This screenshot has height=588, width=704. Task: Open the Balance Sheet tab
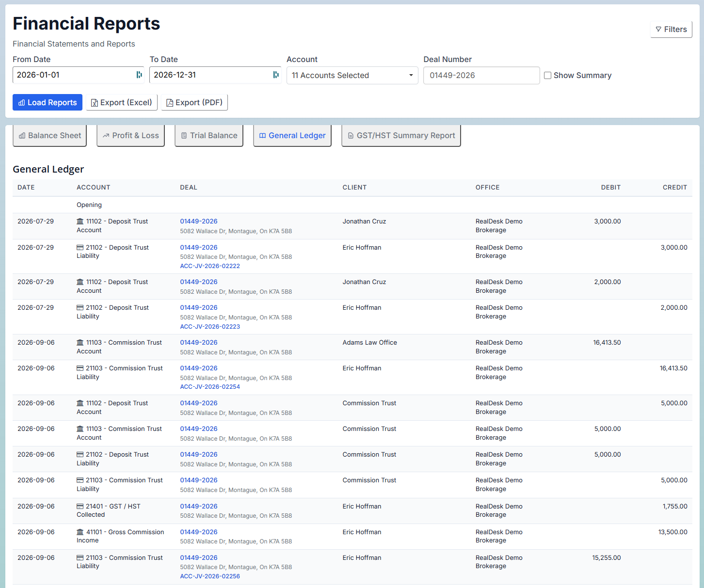click(x=49, y=136)
